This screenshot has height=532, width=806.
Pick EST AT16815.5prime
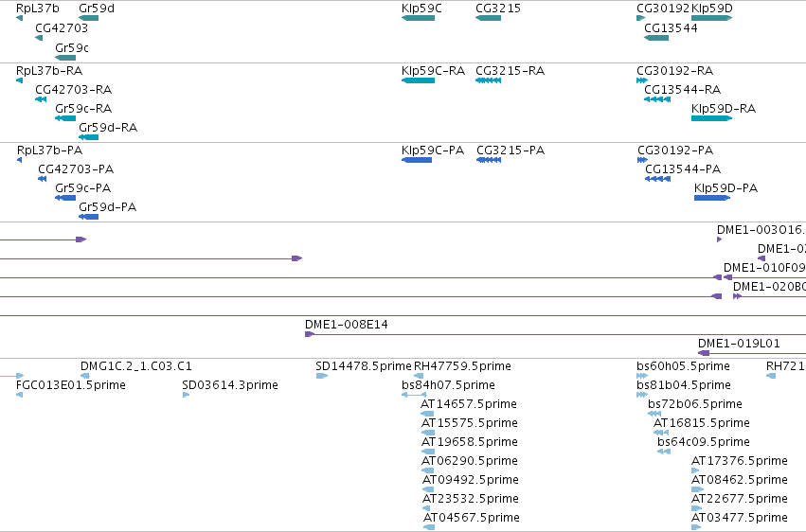[x=702, y=422]
